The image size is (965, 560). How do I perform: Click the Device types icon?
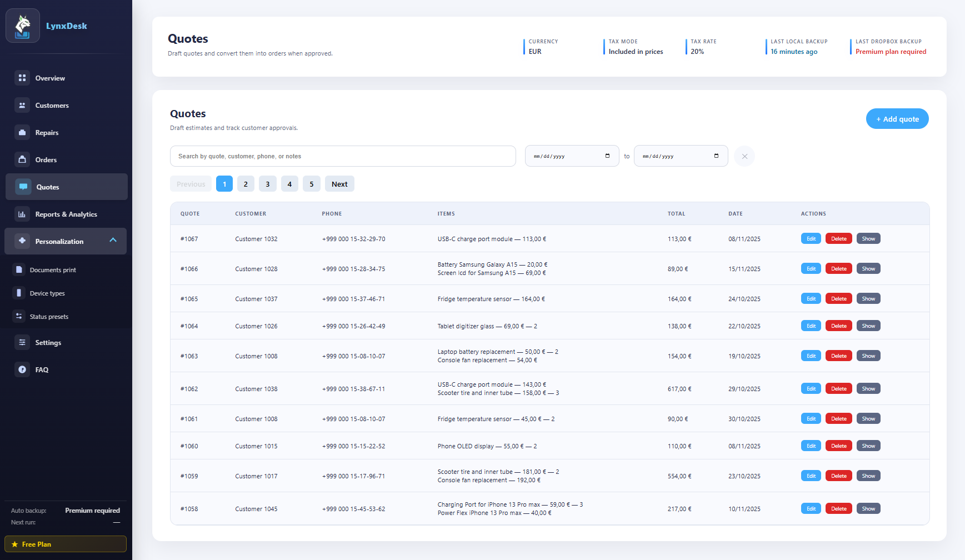[18, 293]
